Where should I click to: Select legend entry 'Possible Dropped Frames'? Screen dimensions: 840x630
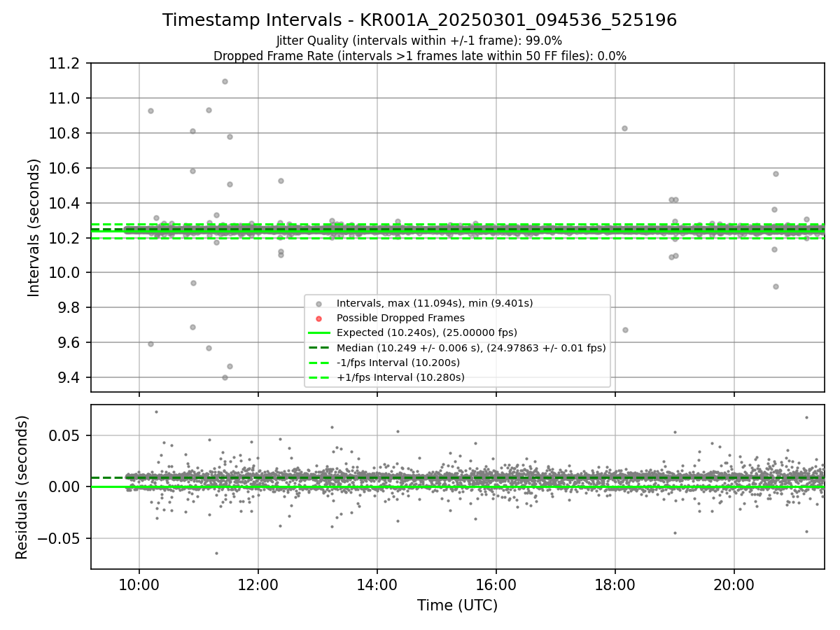400,318
